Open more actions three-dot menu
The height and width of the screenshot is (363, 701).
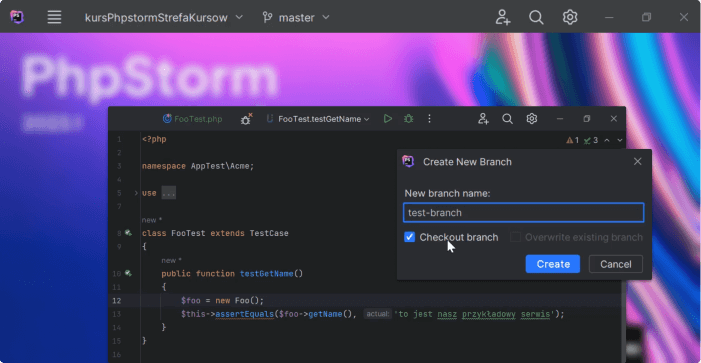[429, 119]
